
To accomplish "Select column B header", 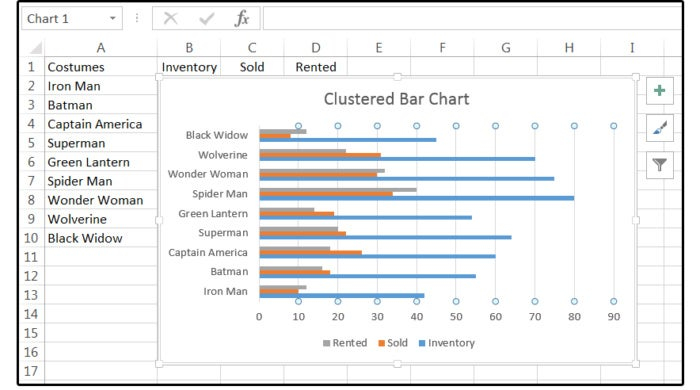I will tap(189, 48).
